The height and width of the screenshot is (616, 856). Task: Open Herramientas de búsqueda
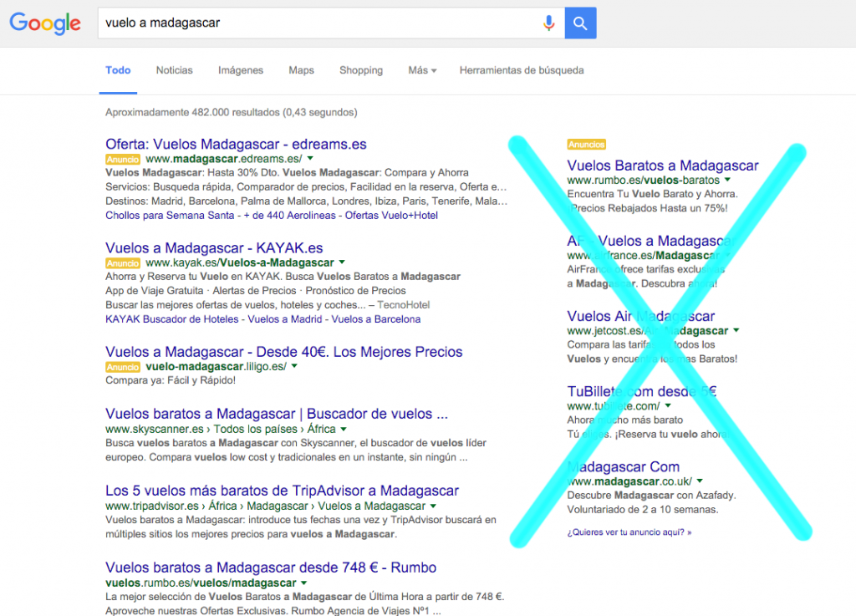coord(522,70)
